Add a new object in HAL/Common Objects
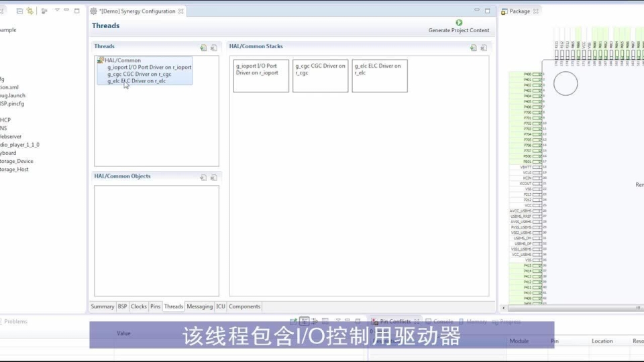This screenshot has width=644, height=362. 203,178
